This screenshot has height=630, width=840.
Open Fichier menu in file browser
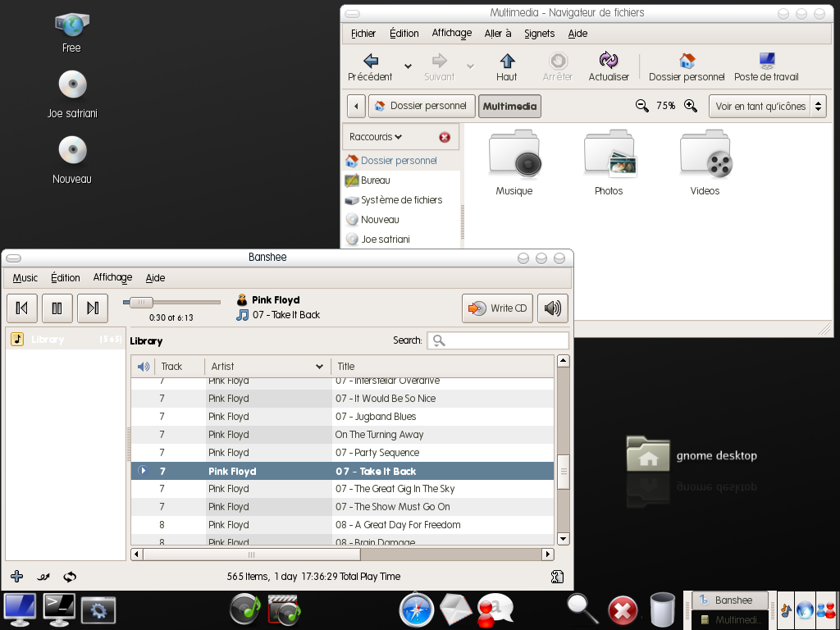coord(363,33)
